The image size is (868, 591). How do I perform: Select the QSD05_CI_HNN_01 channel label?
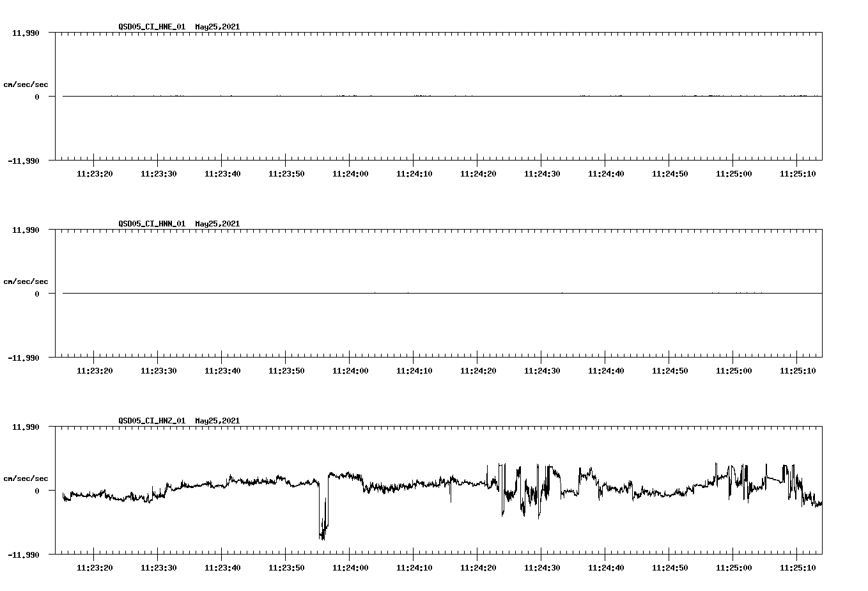[151, 224]
